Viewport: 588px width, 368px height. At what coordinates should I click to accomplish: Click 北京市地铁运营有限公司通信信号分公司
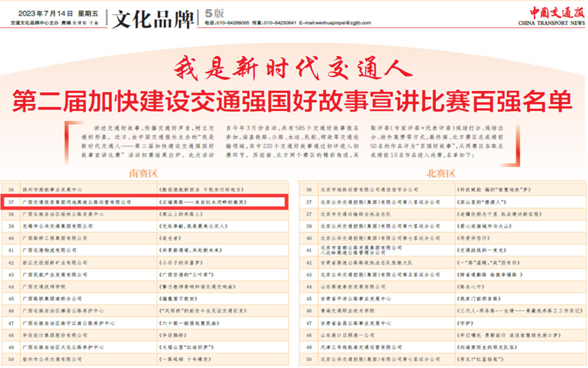click(369, 190)
